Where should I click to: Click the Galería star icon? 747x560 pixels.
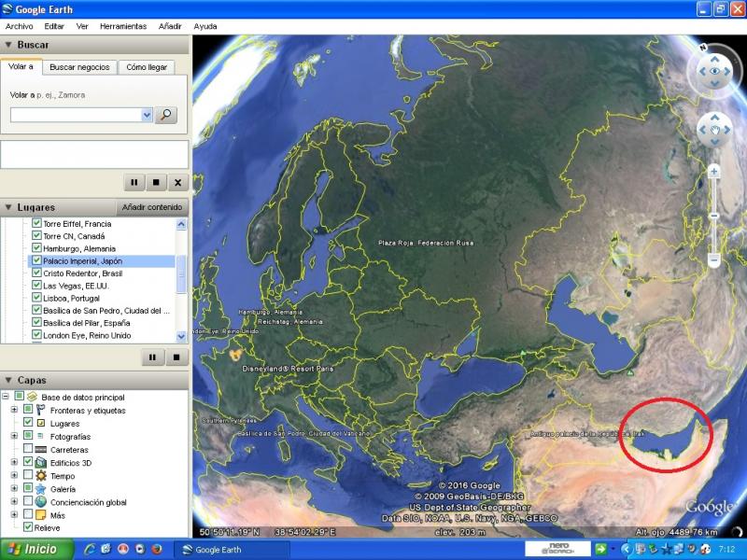point(41,489)
